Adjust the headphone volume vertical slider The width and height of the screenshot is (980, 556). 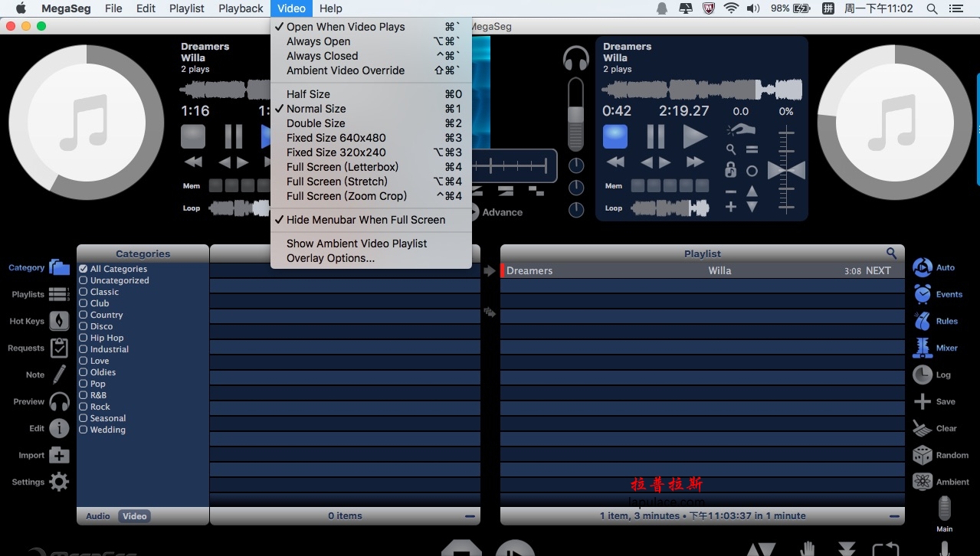tap(575, 113)
